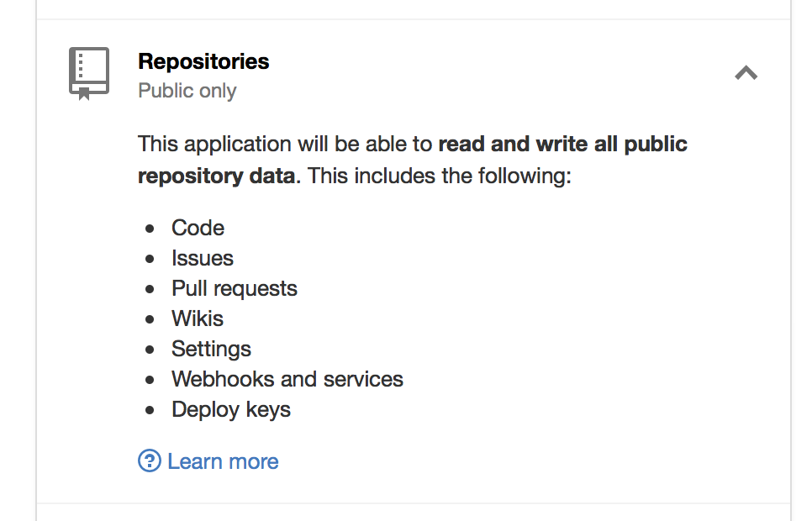The height and width of the screenshot is (521, 812).
Task: Click "Webhooks and services" in the list
Action: (x=287, y=379)
